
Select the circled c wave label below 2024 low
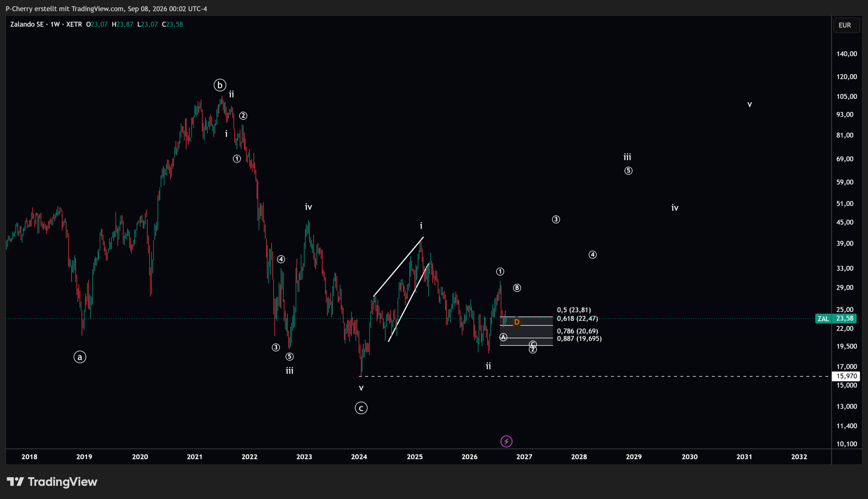(361, 408)
